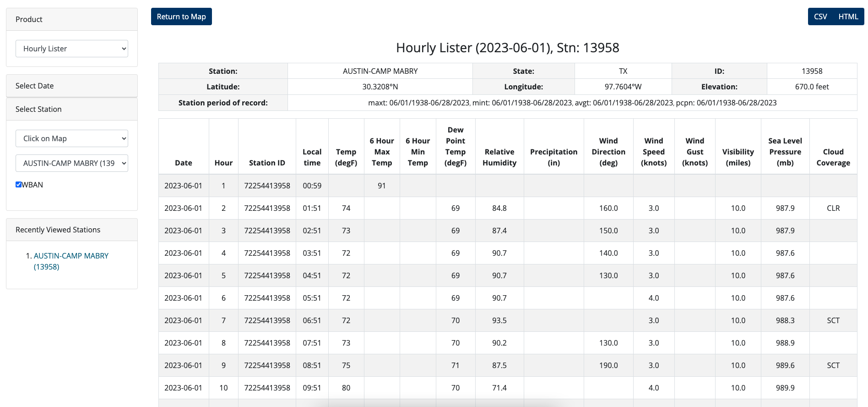The height and width of the screenshot is (407, 868).
Task: Click wind direction value 140.0
Action: tap(608, 253)
